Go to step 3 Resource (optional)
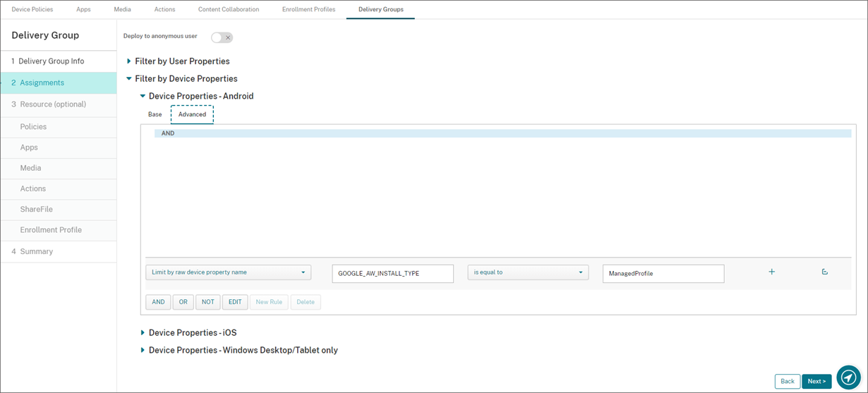Viewport: 868px width, 393px height. [59, 104]
